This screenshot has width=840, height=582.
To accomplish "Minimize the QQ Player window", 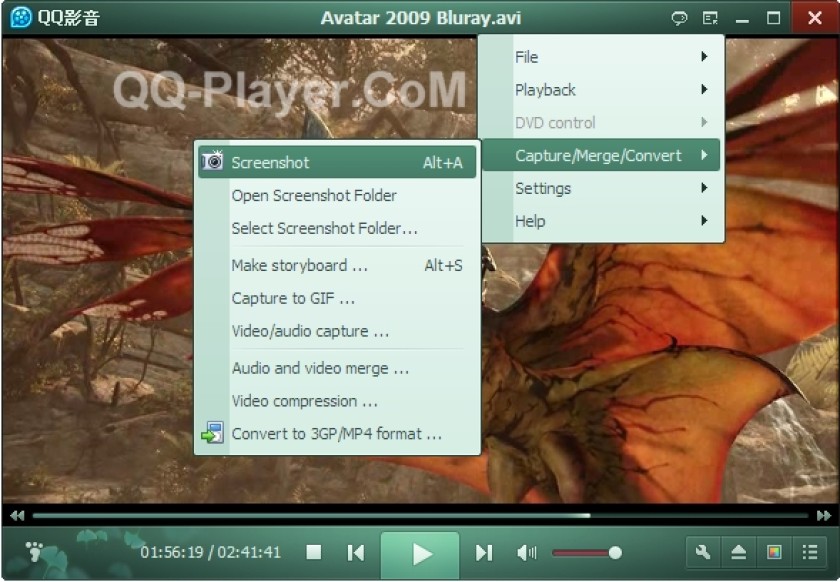I will click(x=742, y=19).
